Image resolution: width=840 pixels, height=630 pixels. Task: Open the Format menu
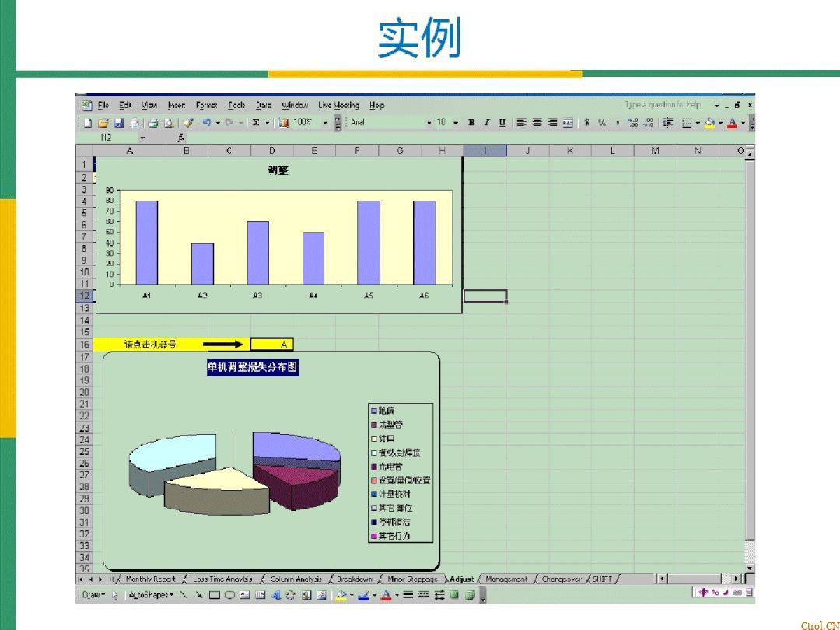click(206, 105)
